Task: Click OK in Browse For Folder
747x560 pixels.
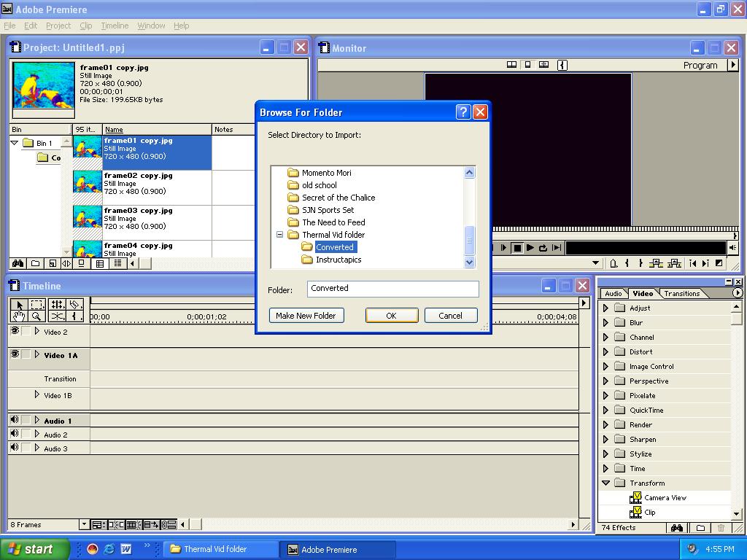Action: [392, 315]
